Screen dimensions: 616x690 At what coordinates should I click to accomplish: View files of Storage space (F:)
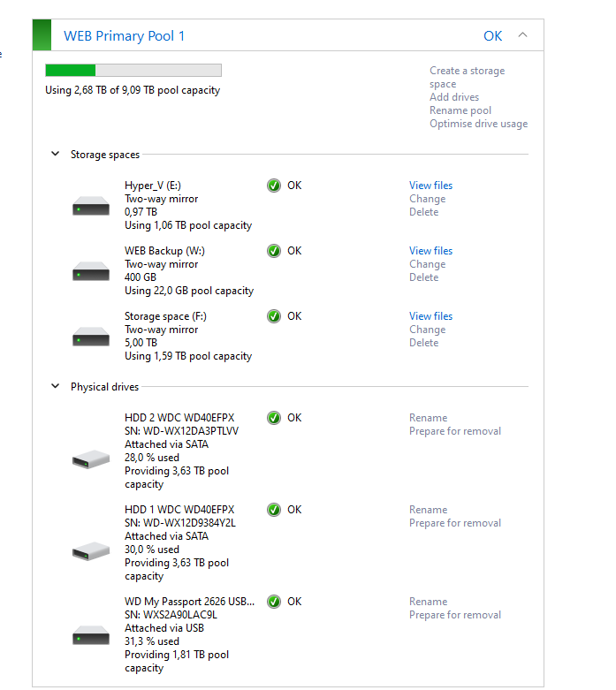(x=430, y=316)
